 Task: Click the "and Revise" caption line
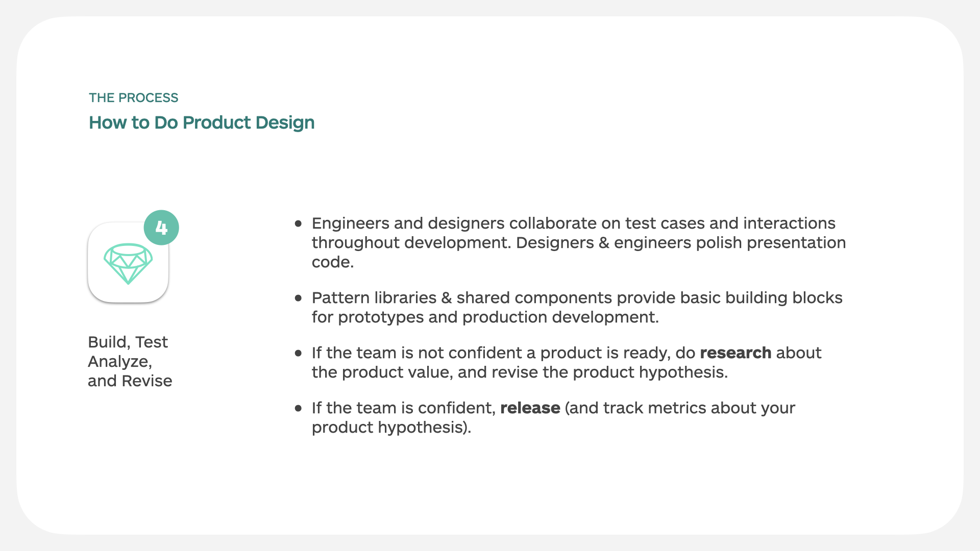click(130, 381)
